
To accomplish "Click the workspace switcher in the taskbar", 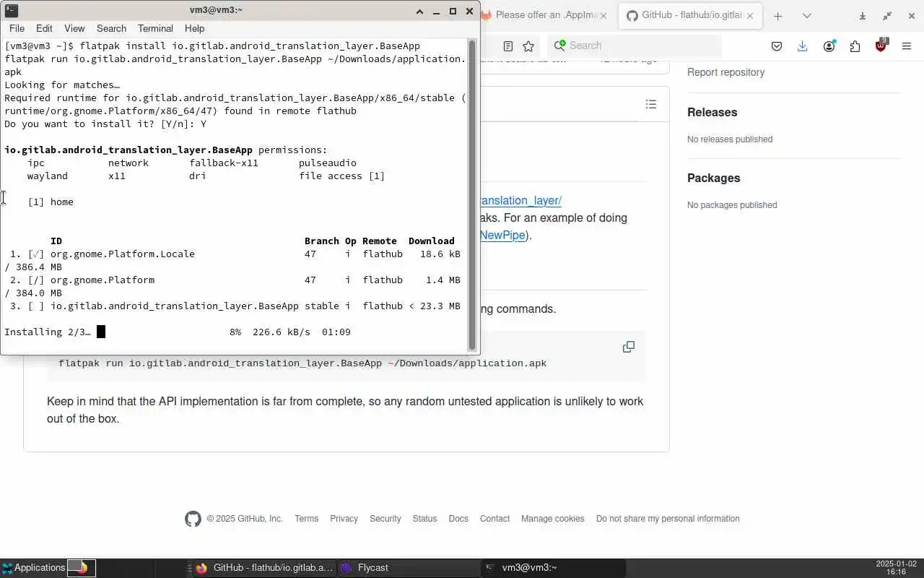I will 81,568.
